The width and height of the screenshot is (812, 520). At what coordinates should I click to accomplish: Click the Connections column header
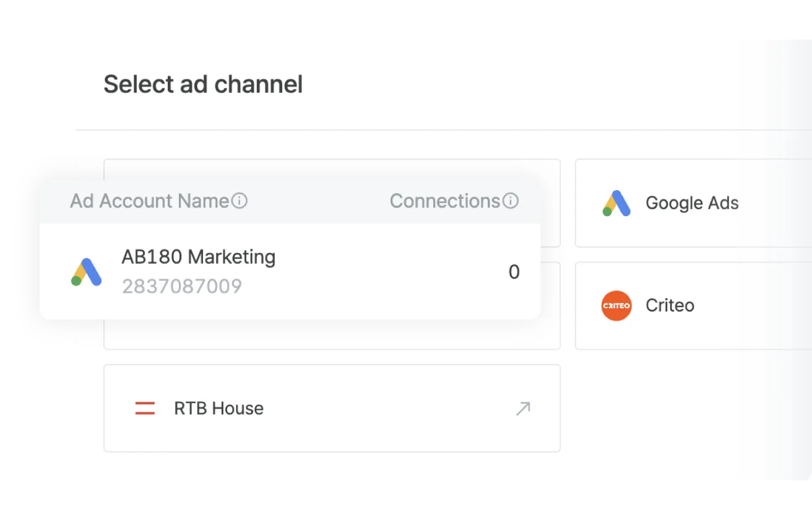pos(444,201)
